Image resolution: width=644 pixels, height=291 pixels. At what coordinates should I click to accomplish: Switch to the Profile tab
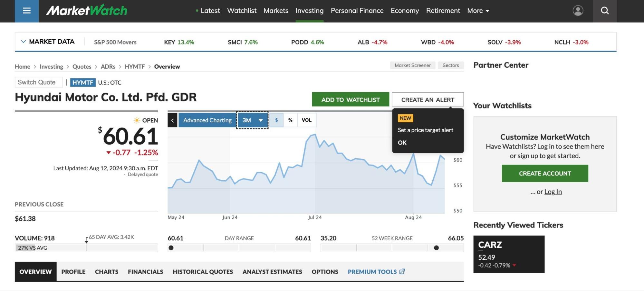[73, 272]
